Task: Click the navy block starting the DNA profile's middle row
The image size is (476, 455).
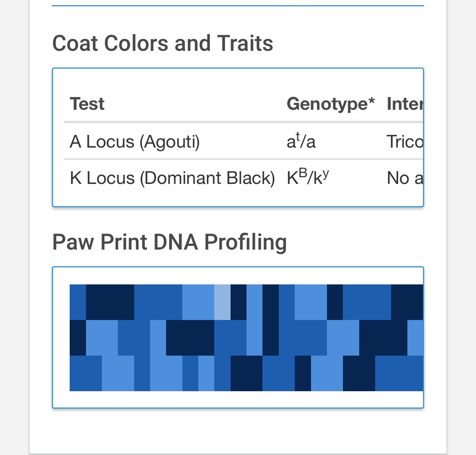Action: [x=77, y=337]
